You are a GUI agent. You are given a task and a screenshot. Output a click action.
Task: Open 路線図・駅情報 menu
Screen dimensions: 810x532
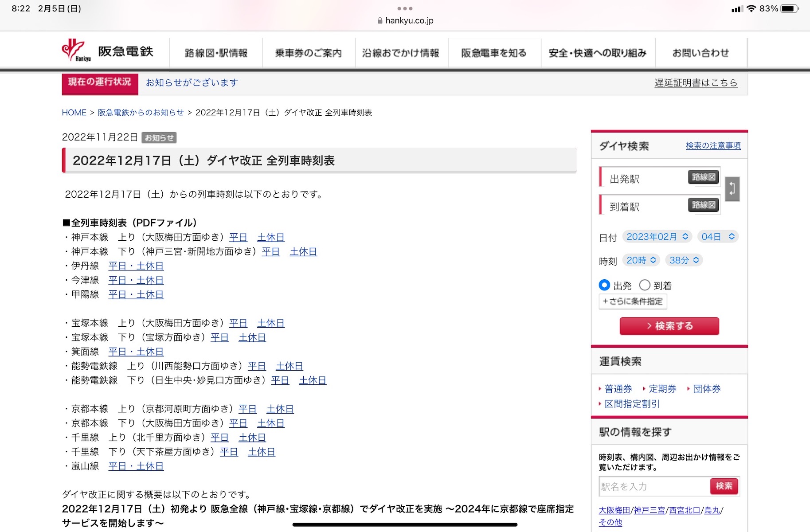pos(216,53)
